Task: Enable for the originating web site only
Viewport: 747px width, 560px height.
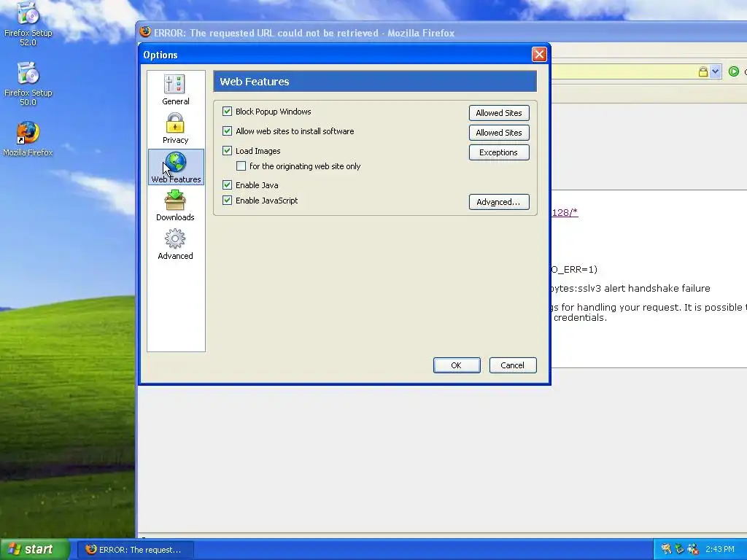Action: [x=241, y=166]
